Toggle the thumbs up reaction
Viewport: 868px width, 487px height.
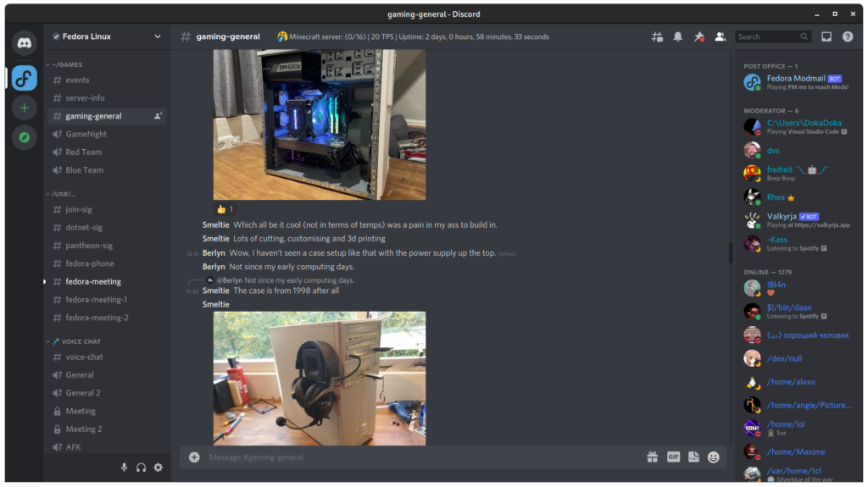tap(225, 209)
